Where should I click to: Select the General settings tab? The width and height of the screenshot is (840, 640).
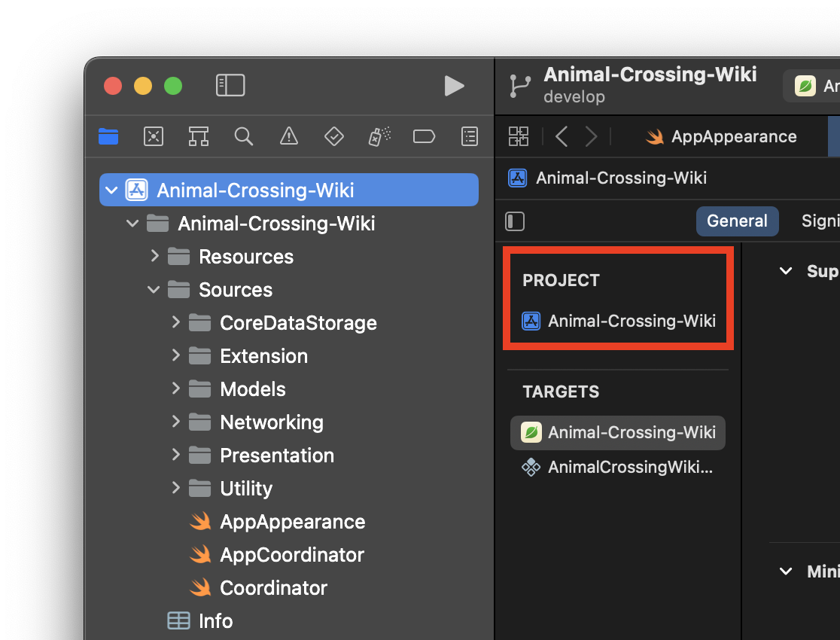point(737,221)
